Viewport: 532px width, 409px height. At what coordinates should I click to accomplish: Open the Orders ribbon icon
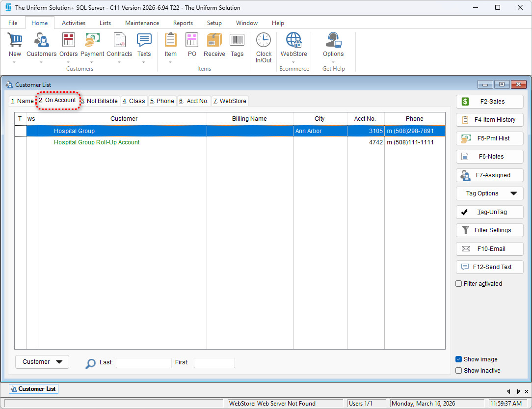pyautogui.click(x=69, y=40)
